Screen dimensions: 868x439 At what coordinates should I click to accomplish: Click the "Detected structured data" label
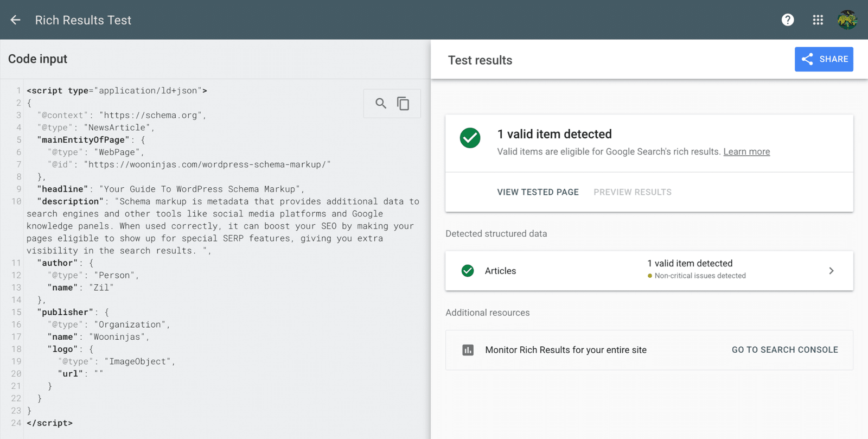[x=496, y=234]
